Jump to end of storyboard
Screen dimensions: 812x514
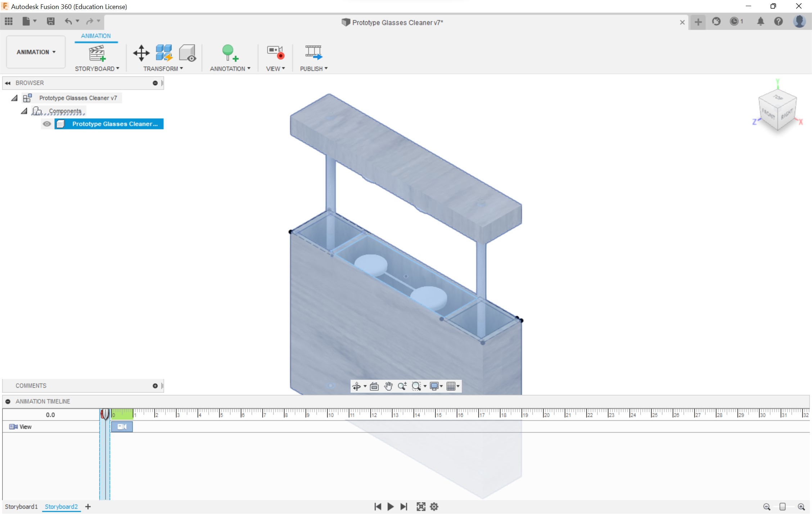(404, 506)
